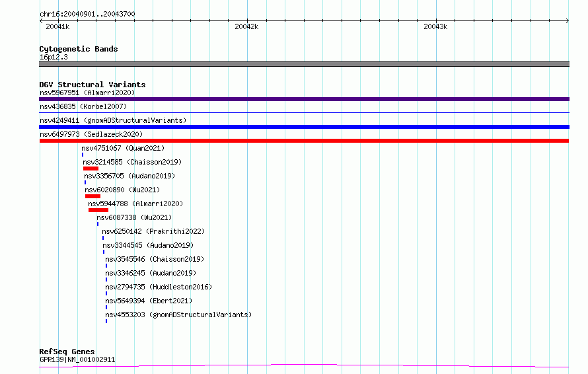Click the blue tick marker for nsv6087338

pos(98,224)
